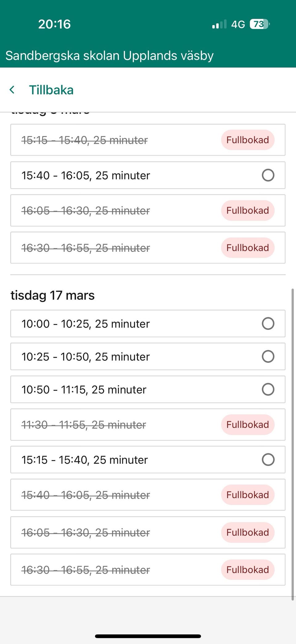Viewport: 296px width, 644px height.
Task: Tap the 20:16 clock in status bar
Action: point(55,24)
